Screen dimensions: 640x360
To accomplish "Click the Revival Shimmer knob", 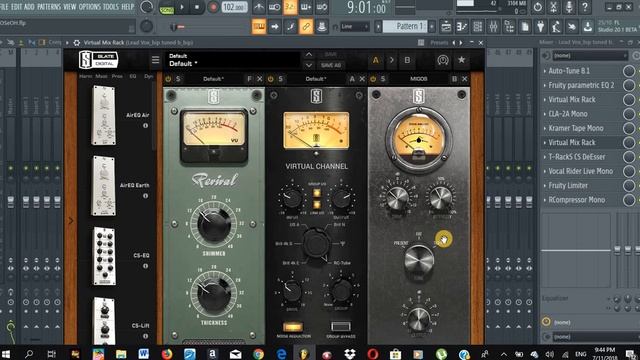I will (x=213, y=224).
